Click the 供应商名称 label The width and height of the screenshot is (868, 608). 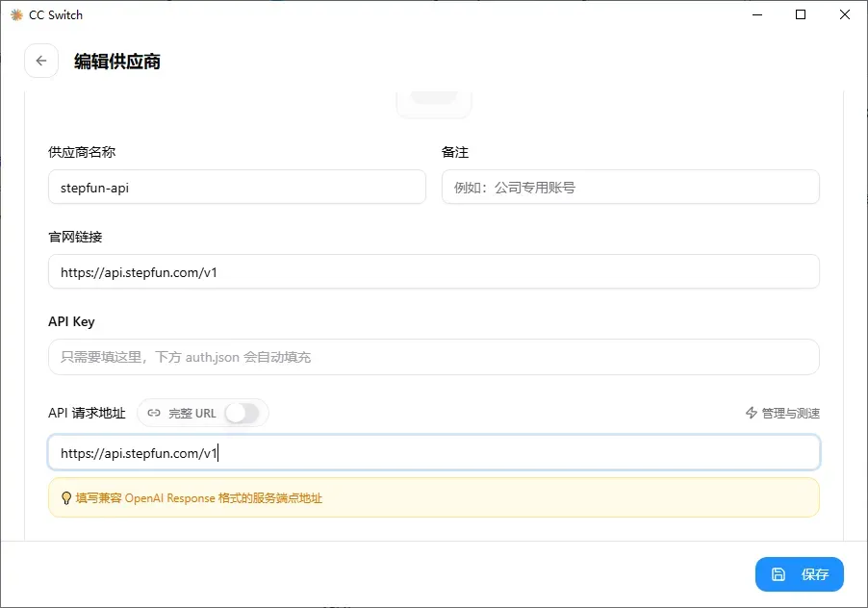(82, 152)
